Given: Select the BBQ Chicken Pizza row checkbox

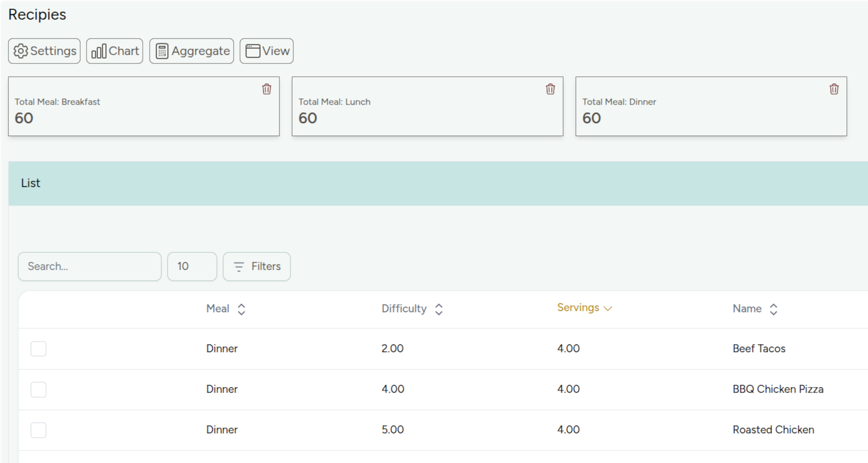Looking at the screenshot, I should [38, 389].
